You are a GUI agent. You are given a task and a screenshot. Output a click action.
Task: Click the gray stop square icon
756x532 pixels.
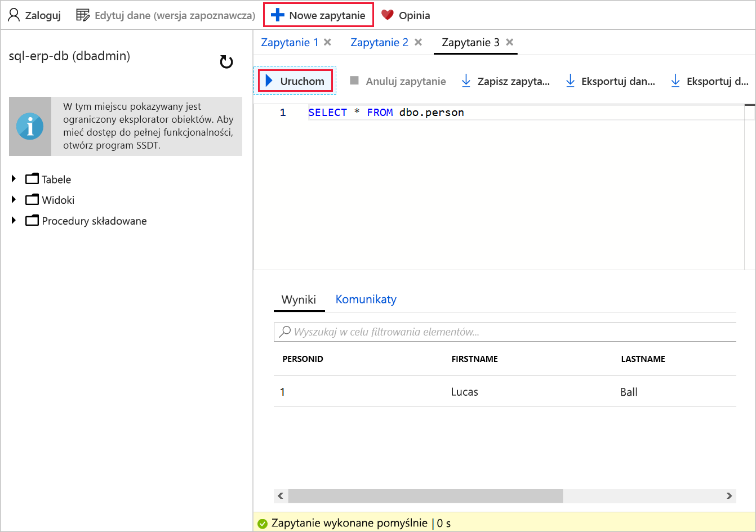354,81
